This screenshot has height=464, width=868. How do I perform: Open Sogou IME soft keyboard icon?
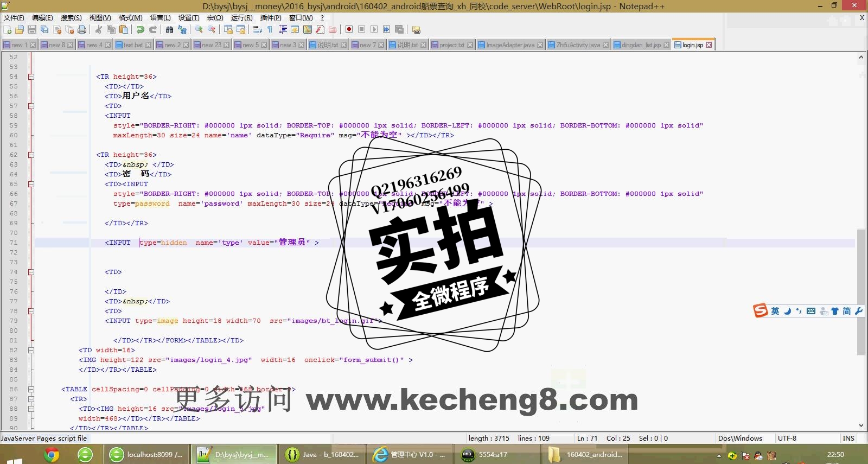(811, 311)
